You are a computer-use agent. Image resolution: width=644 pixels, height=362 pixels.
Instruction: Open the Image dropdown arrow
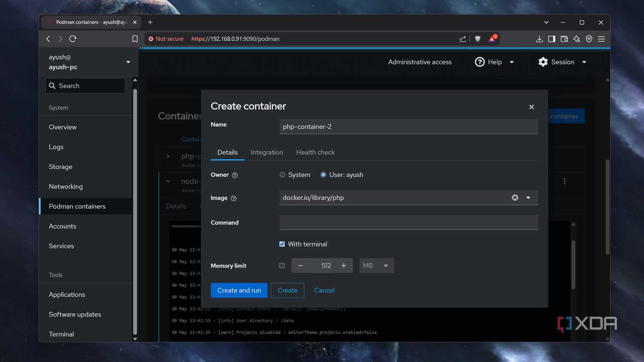529,198
